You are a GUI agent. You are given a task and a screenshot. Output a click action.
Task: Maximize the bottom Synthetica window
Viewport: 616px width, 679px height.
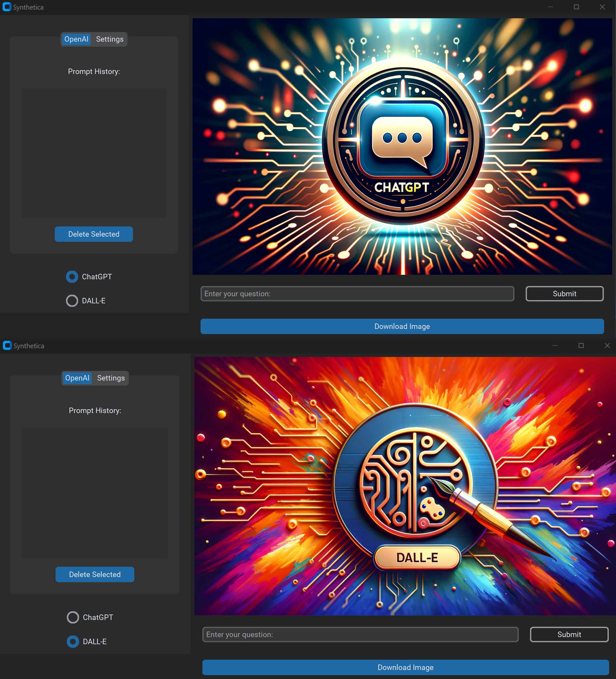581,346
